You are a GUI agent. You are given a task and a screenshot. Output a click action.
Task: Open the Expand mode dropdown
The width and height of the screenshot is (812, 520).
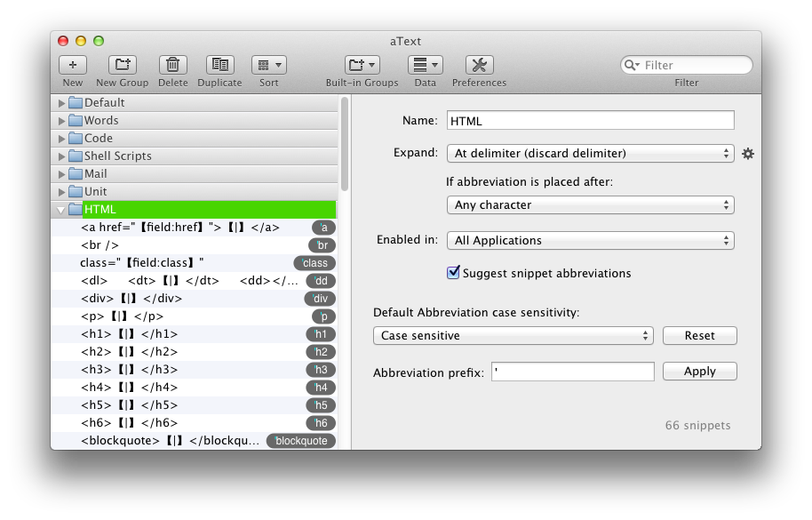pyautogui.click(x=591, y=153)
